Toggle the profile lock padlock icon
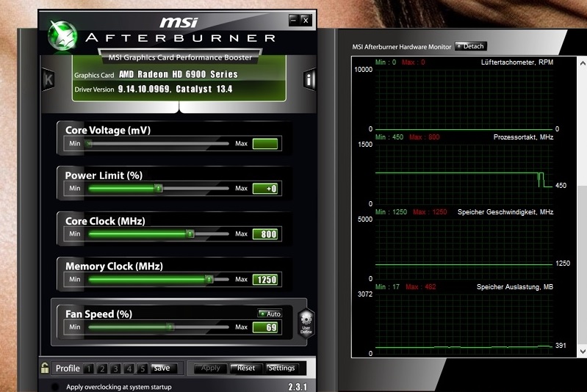This screenshot has height=392, width=587. coord(45,368)
